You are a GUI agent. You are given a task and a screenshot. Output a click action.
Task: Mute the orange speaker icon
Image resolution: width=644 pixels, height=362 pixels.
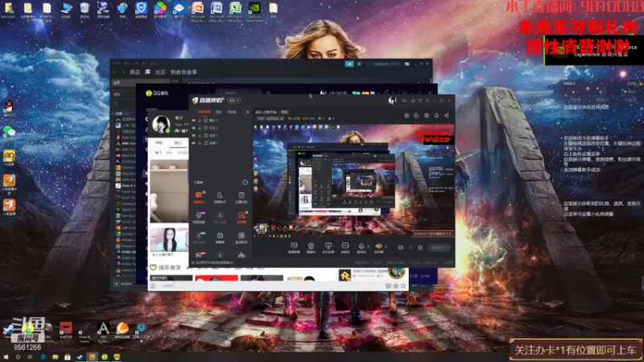[378, 248]
